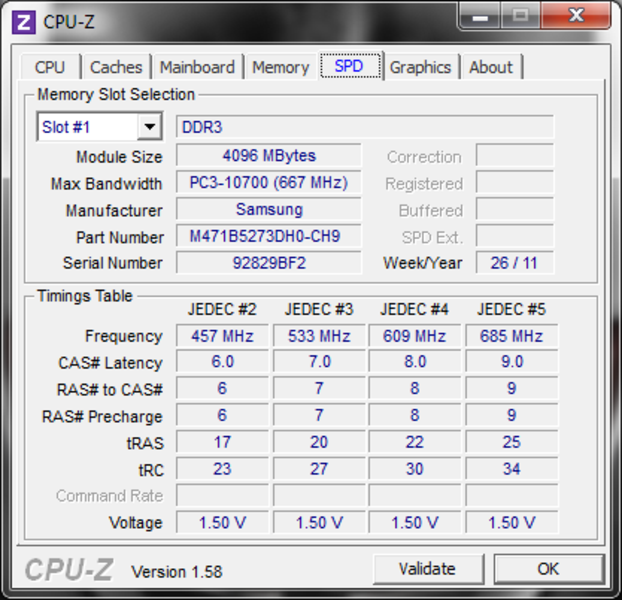This screenshot has height=600, width=622.
Task: Click the SPD tab
Action: click(x=349, y=66)
